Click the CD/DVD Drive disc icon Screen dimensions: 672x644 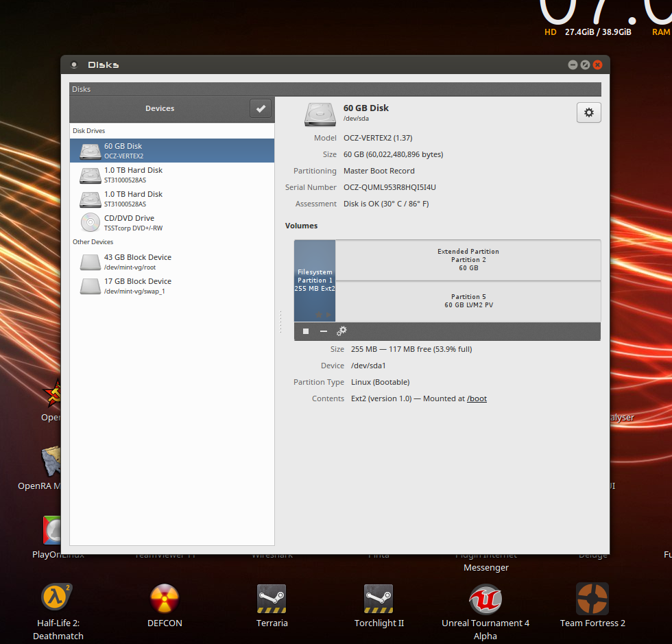click(91, 223)
